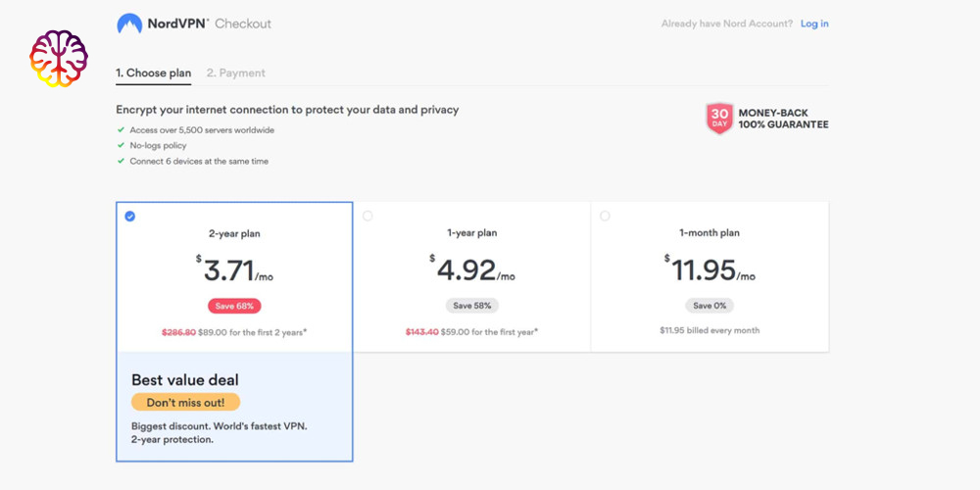The image size is (980, 490).
Task: Click Connect 6 devices at the same time
Action: pyautogui.click(x=199, y=162)
